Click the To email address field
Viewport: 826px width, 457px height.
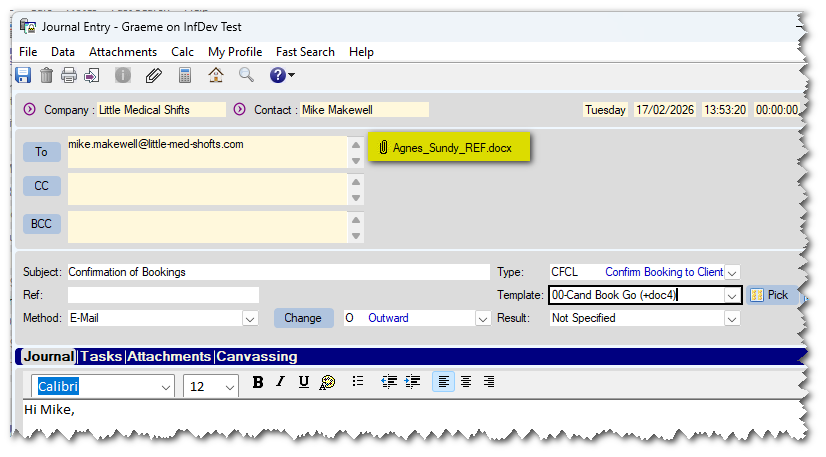[x=208, y=152]
